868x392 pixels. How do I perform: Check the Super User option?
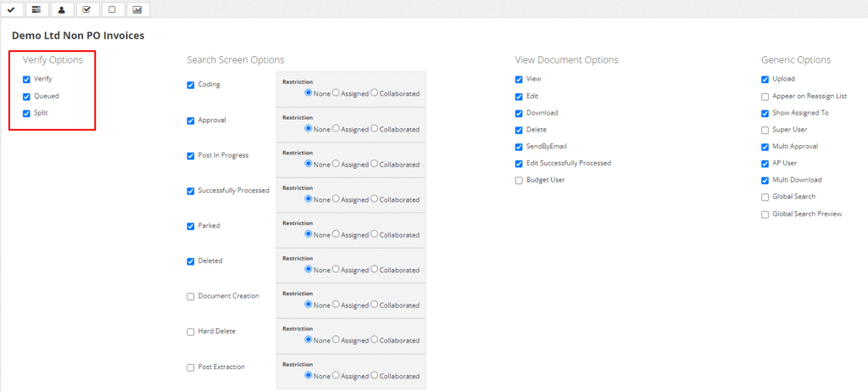coord(765,130)
